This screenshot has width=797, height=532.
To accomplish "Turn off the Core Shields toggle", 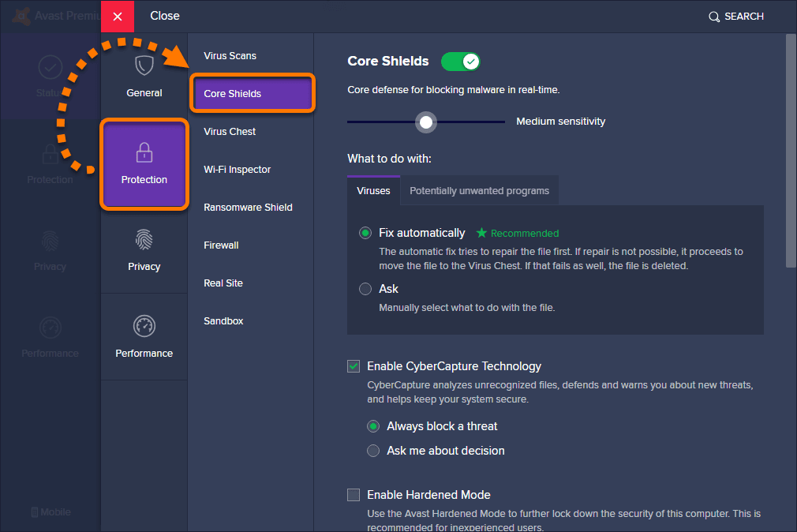I will pos(461,62).
